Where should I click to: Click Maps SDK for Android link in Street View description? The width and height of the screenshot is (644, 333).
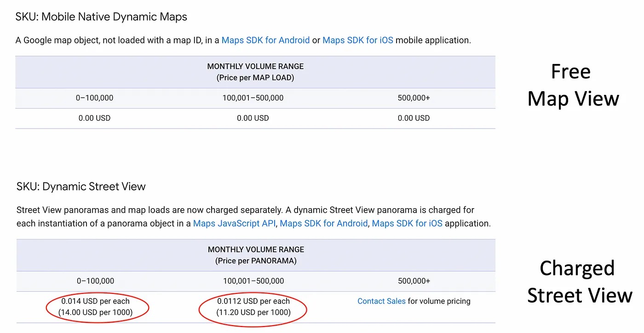[324, 223]
